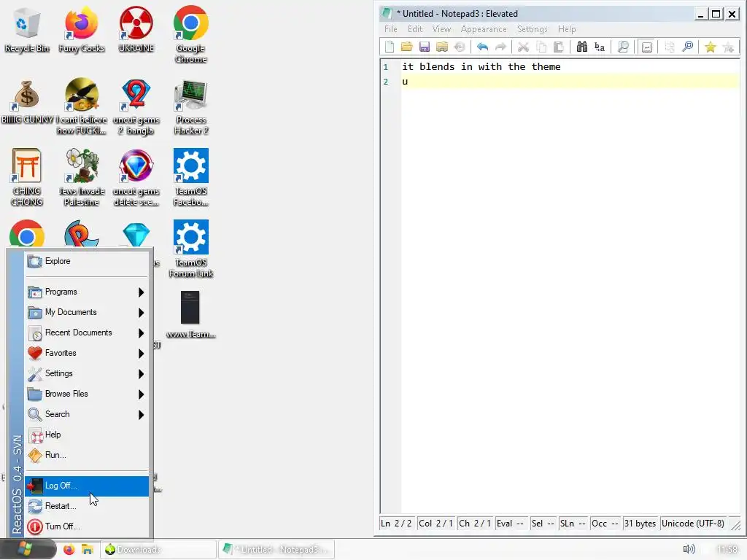Expand the Browse Files submenu
747x560 pixels.
point(87,394)
